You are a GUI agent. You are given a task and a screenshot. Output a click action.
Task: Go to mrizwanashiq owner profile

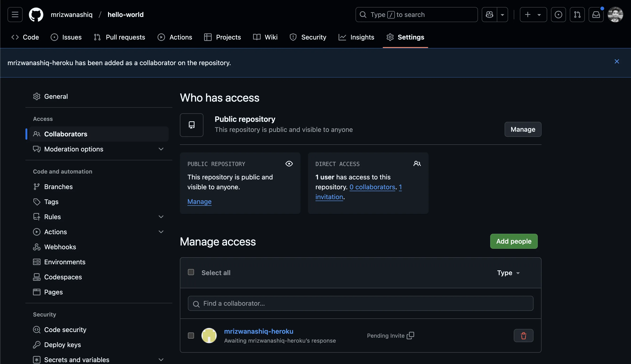72,15
